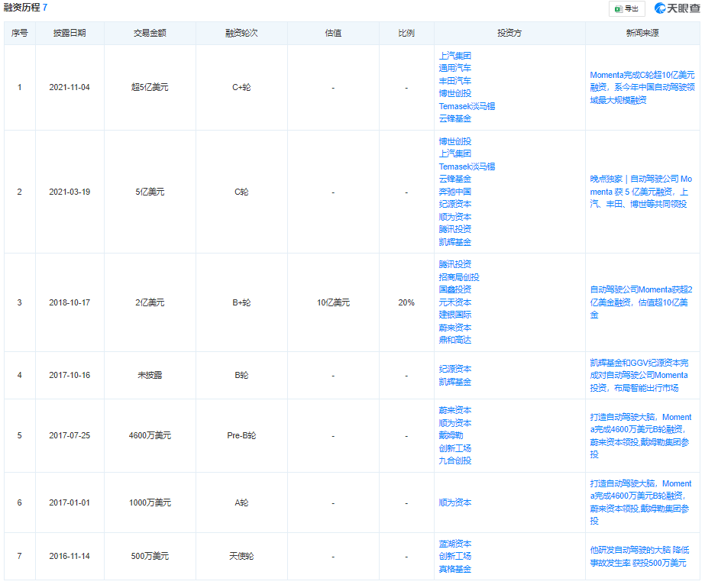Open the 通用汽车 investor link
The height and width of the screenshot is (588, 705).
(x=455, y=68)
